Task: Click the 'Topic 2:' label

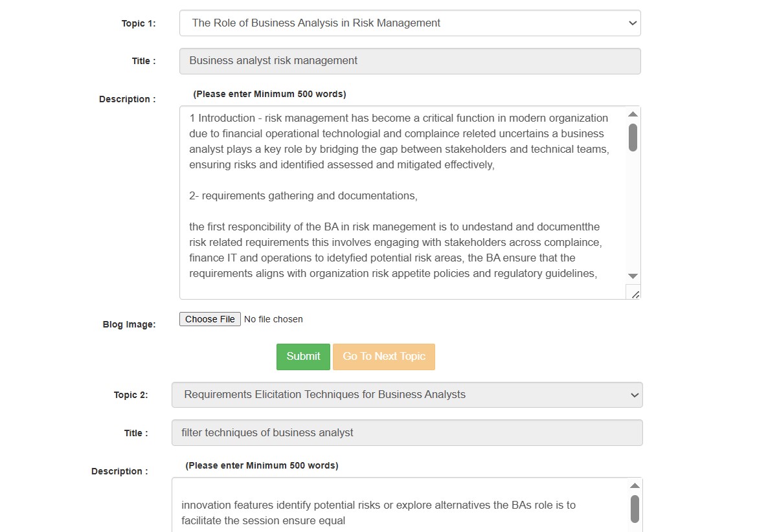Action: 131,395
